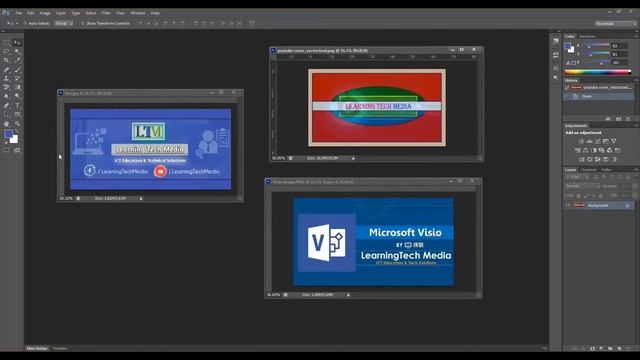640x360 pixels.
Task: Toggle Quick Mask mode icon
Action: pos(7,150)
